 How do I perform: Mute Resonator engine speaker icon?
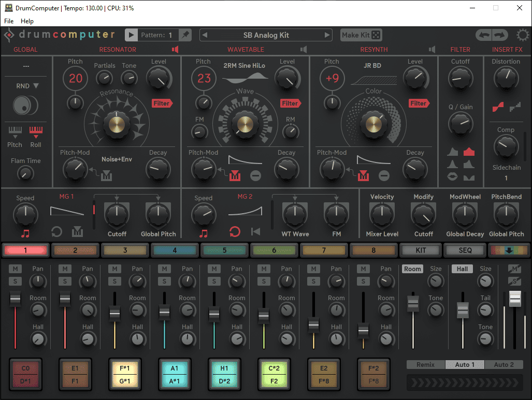(175, 50)
